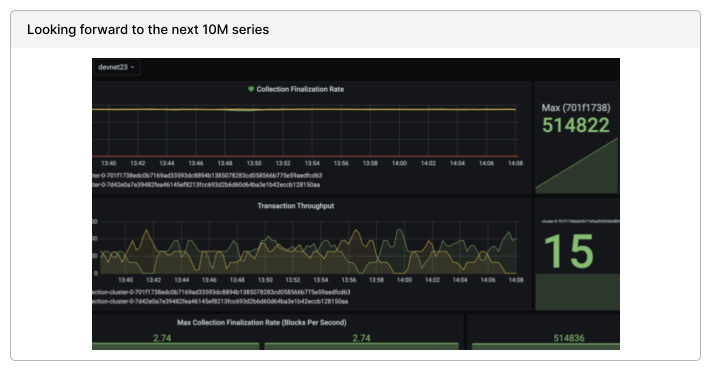The height and width of the screenshot is (372, 719).
Task: Click the yellow finalization rate line in the chart
Action: [304, 110]
